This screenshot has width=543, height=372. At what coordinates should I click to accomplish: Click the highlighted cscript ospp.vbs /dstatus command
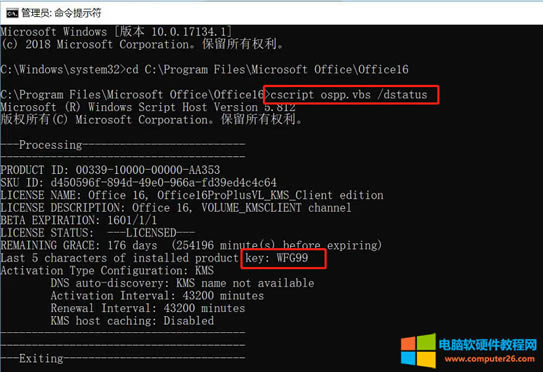click(x=349, y=95)
